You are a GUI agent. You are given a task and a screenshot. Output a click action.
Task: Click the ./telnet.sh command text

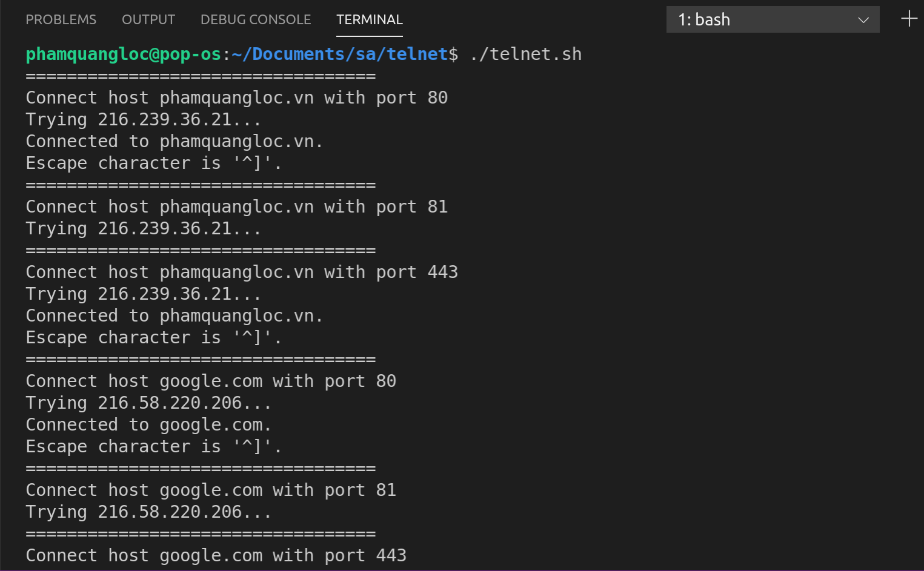click(525, 54)
